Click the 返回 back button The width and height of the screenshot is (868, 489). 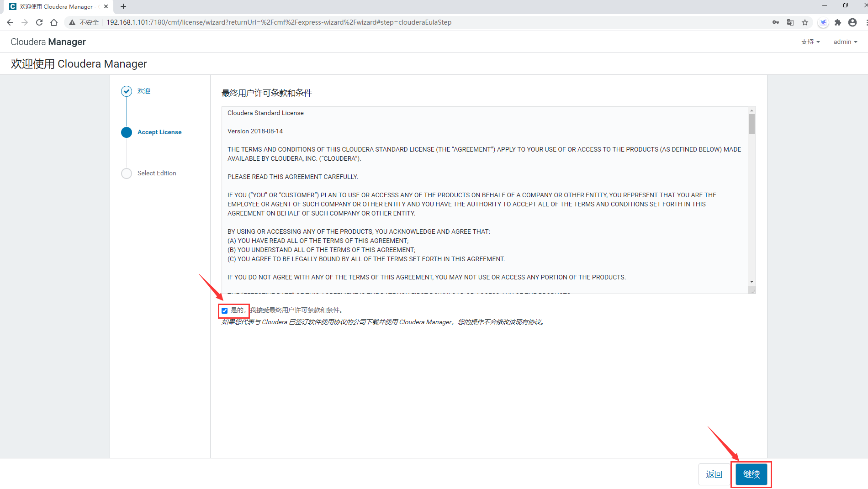point(714,474)
